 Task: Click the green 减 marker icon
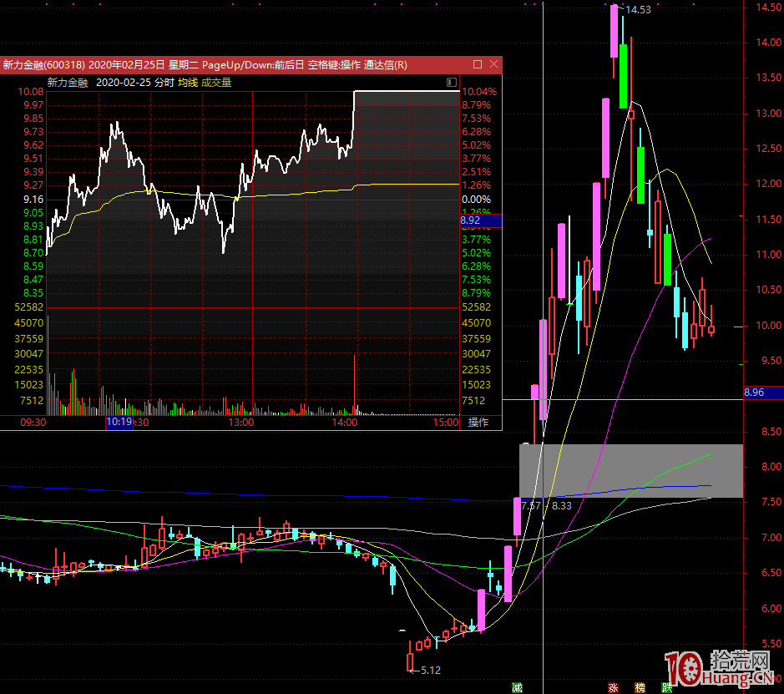click(x=518, y=687)
